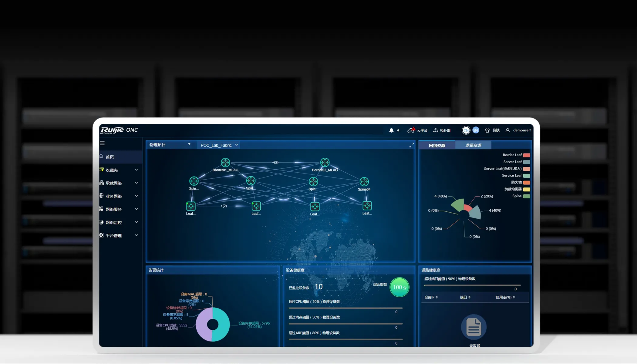Select the second Spin... node from left
This screenshot has width=637, height=364.
pyautogui.click(x=251, y=181)
